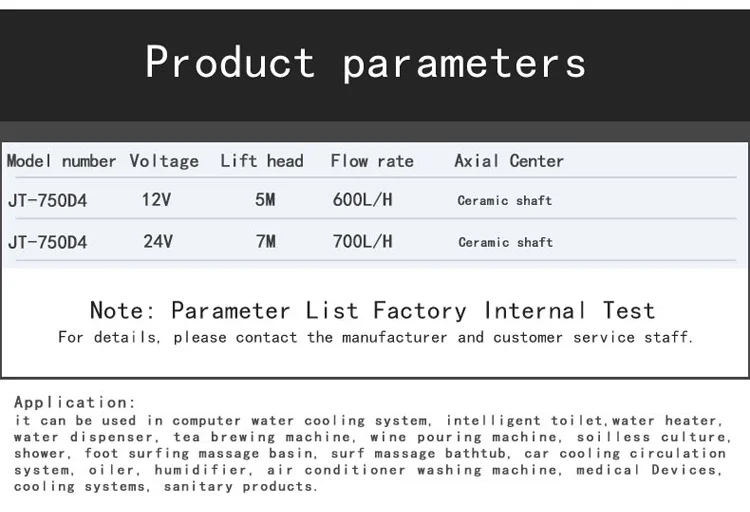750x512 pixels.
Task: Click the 24V voltage cell
Action: click(x=157, y=242)
